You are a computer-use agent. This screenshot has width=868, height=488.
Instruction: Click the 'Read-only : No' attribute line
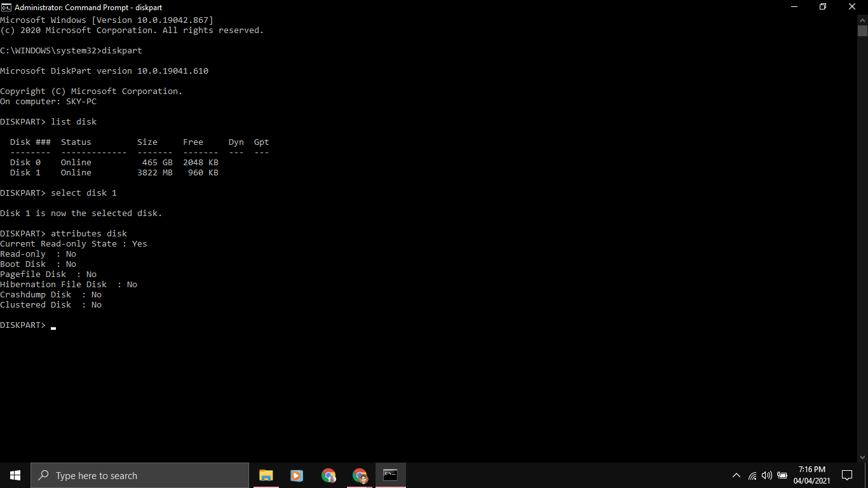coord(38,254)
